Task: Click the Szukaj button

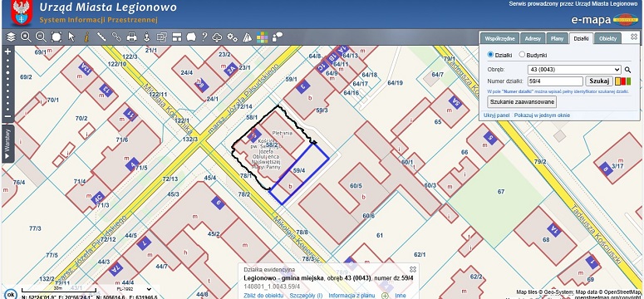Action: click(x=599, y=81)
